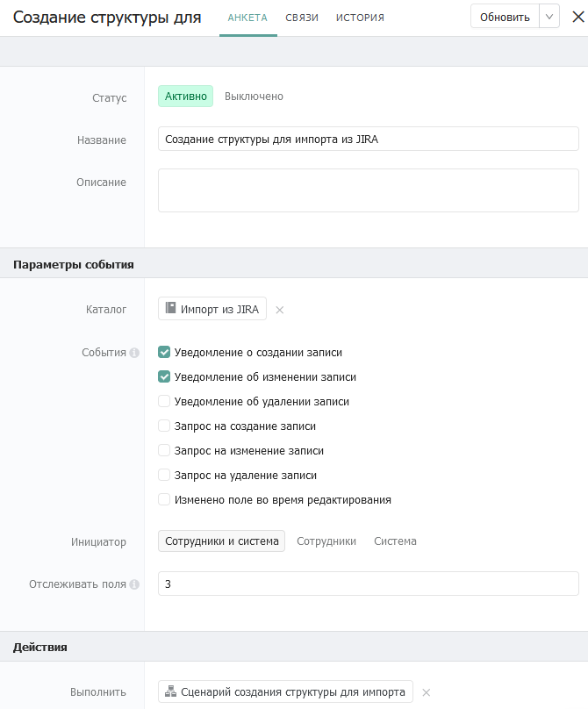Click the Обновить button
Screen dimensions: 588x709
[x=505, y=17]
